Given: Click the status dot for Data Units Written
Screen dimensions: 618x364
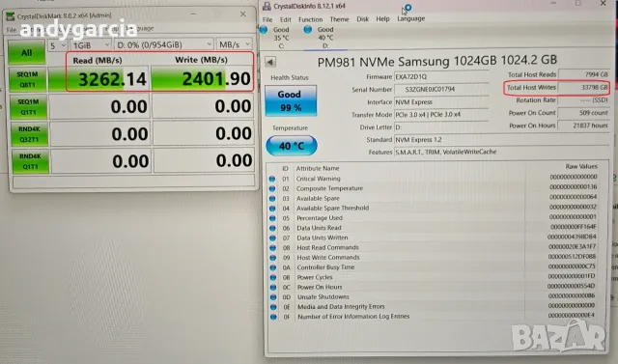Looking at the screenshot, I should click(x=272, y=238).
